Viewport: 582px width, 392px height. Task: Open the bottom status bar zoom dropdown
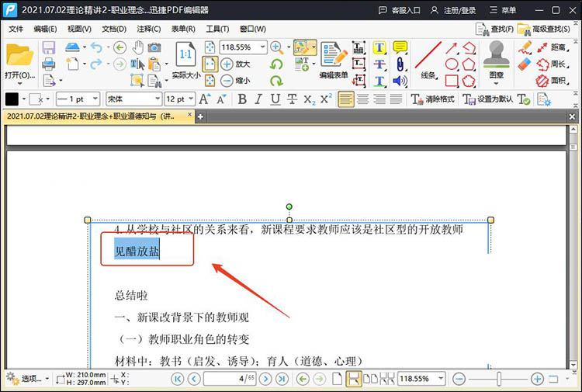441,379
